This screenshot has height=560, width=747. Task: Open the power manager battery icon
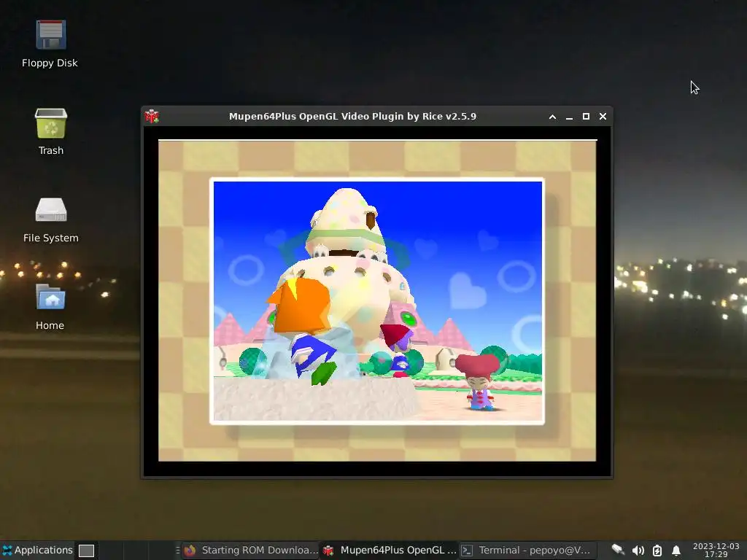657,551
